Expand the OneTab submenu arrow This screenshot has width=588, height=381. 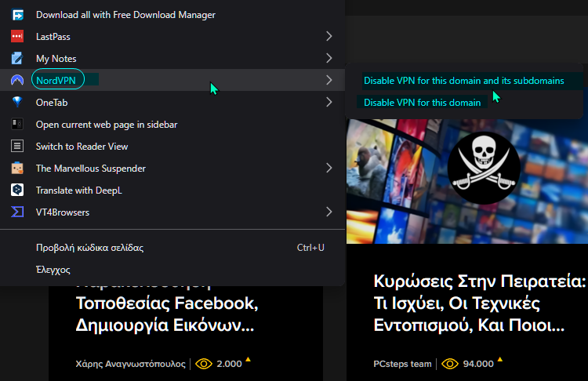(x=328, y=102)
